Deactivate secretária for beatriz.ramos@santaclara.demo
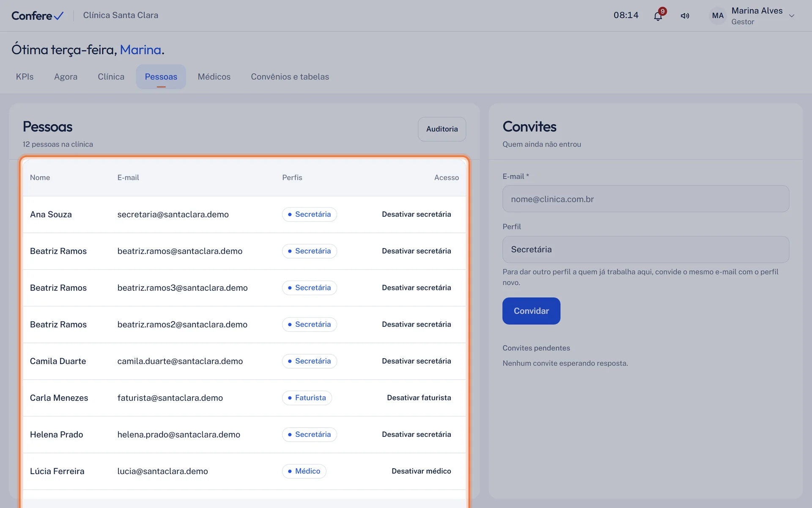 click(x=416, y=251)
